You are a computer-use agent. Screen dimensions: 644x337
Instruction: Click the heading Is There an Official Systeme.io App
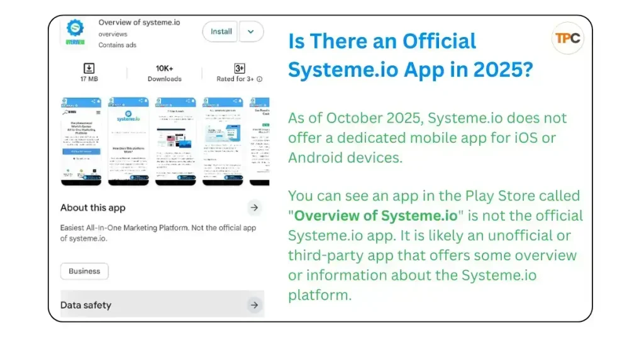(410, 55)
